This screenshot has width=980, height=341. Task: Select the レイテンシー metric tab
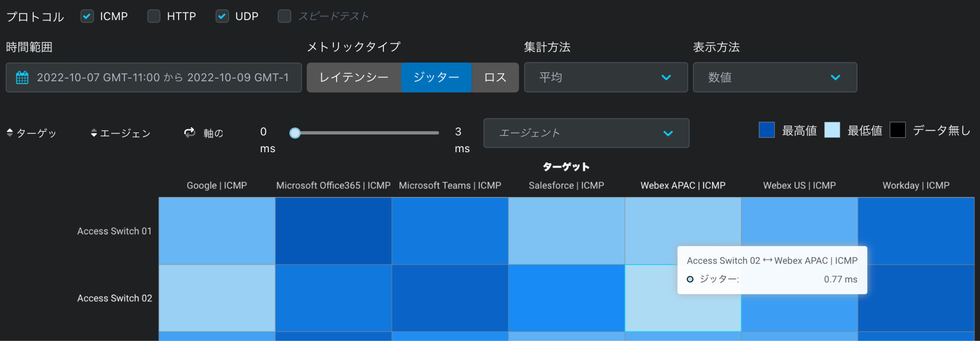coord(354,77)
